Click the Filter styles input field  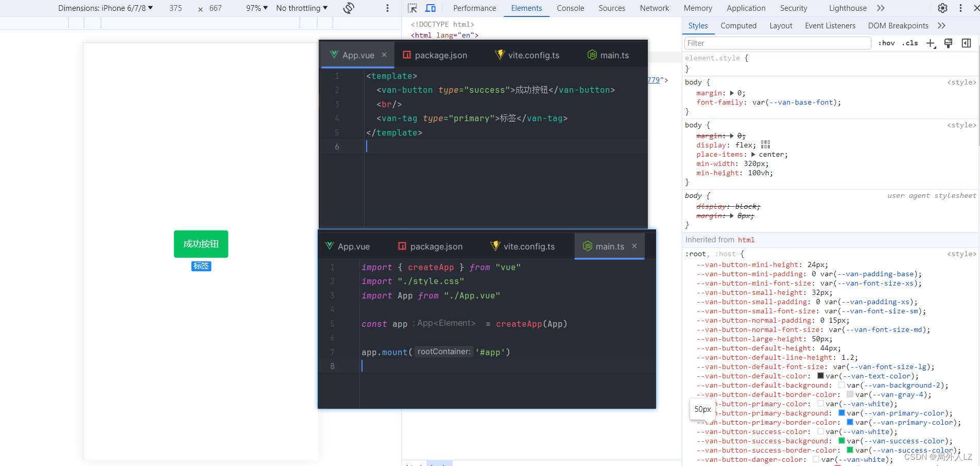(778, 43)
